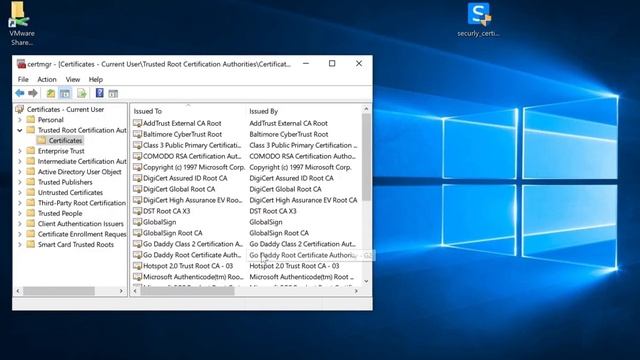Click the certificate list vertical scrollbar thumb
This screenshot has width=640, height=360.
tap(366, 157)
